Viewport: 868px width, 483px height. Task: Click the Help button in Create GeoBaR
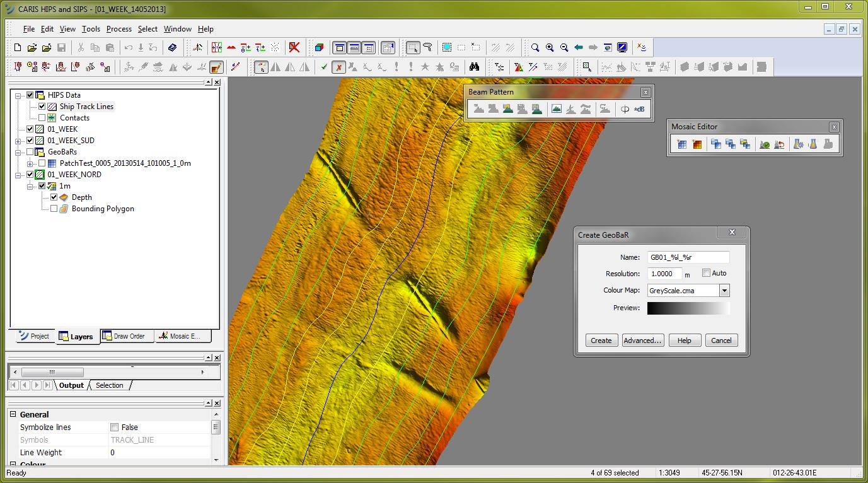click(685, 340)
